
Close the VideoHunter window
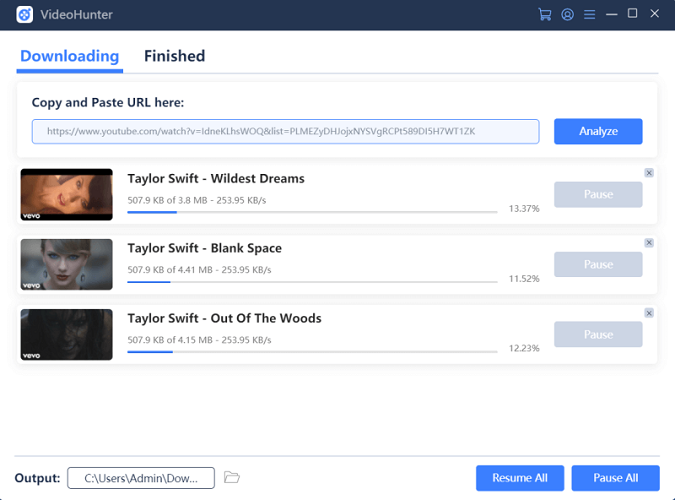(x=654, y=13)
